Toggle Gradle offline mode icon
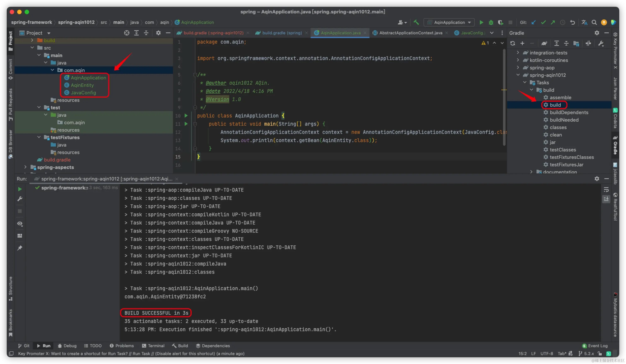Viewport: 626px width, 364px height. pos(588,43)
